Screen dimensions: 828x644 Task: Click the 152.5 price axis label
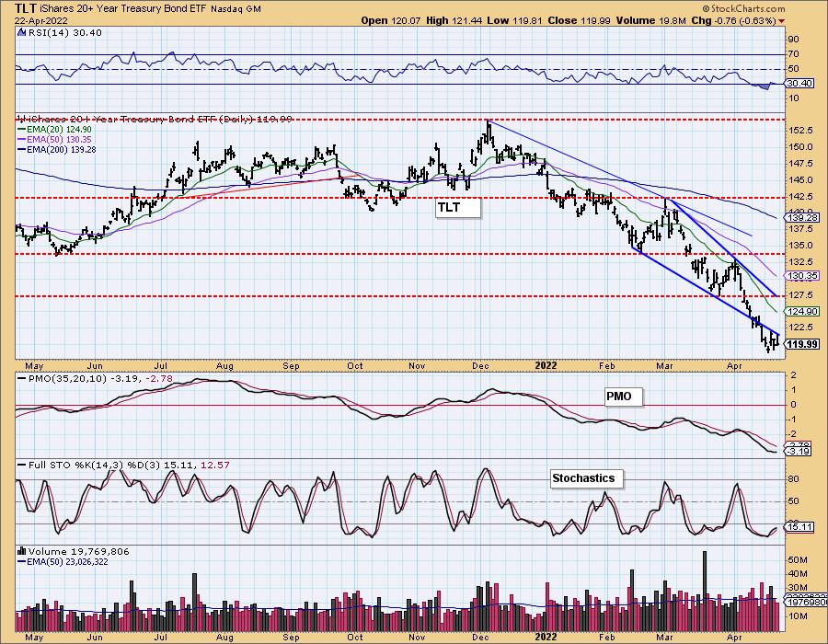pyautogui.click(x=799, y=131)
